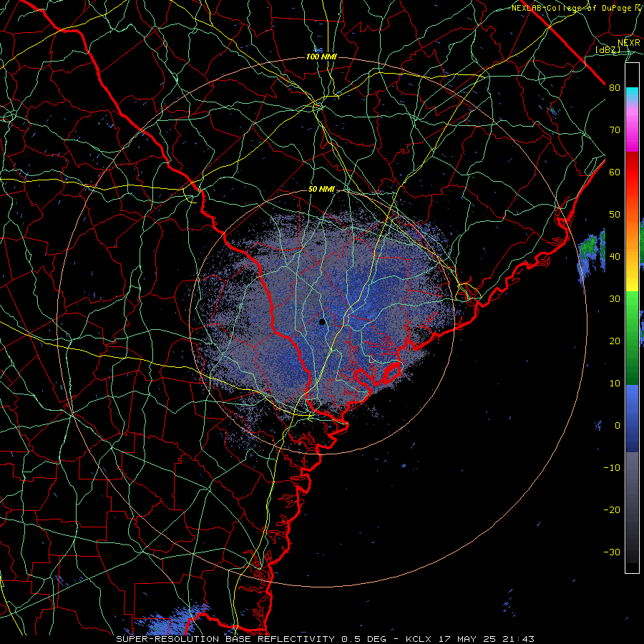Screen dimensions: 644x644
Task: Click the 60 value on color scale
Action: [x=615, y=172]
